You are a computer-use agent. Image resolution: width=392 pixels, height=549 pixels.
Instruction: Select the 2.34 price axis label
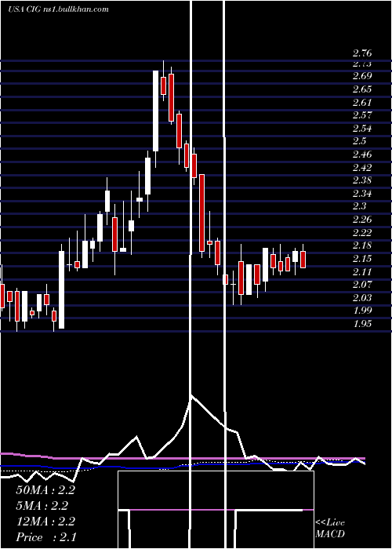[x=362, y=193]
